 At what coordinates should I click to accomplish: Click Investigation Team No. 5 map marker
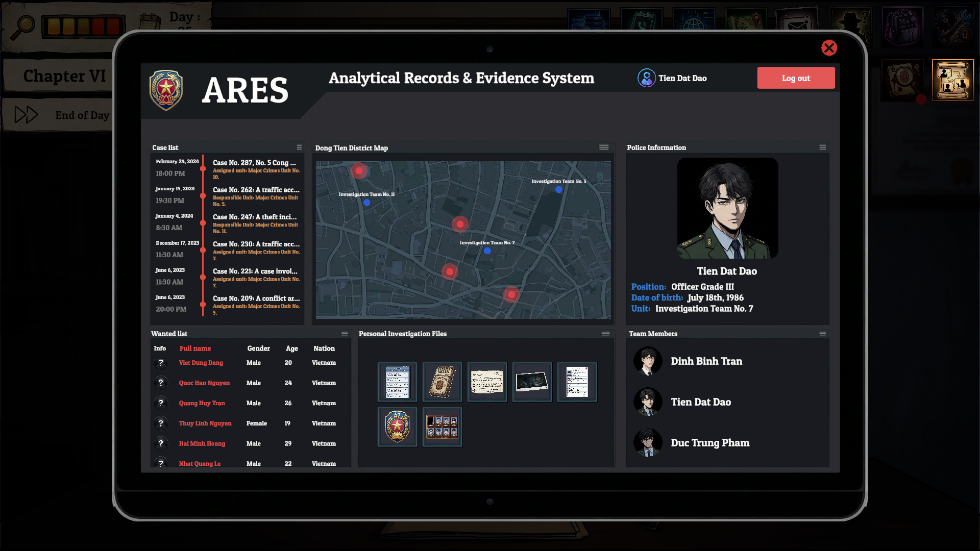[559, 189]
